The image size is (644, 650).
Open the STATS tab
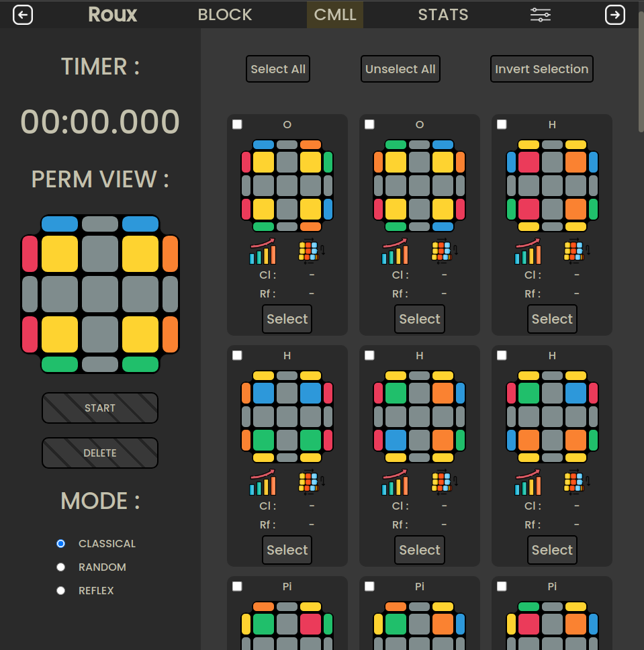(x=443, y=15)
